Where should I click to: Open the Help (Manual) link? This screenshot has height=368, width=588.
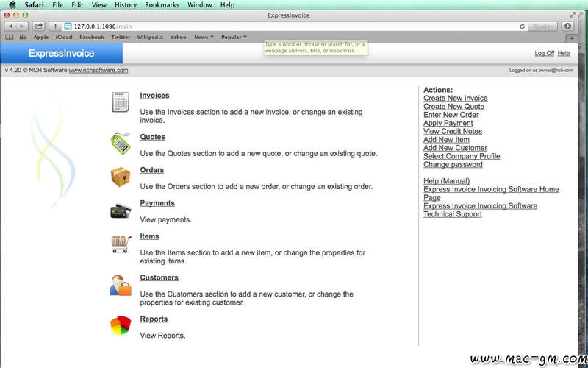tap(446, 181)
